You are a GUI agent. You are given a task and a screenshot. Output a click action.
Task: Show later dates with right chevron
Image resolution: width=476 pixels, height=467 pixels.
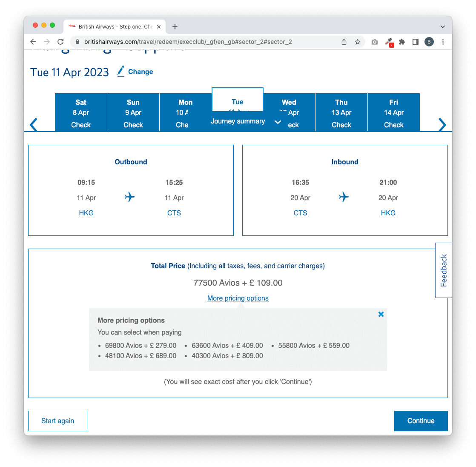pos(442,124)
